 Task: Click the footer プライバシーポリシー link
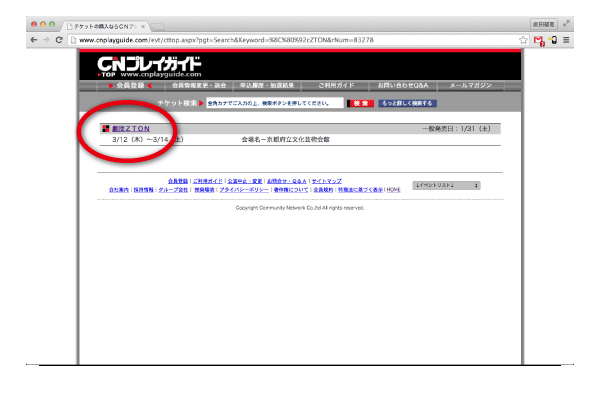coord(244,190)
